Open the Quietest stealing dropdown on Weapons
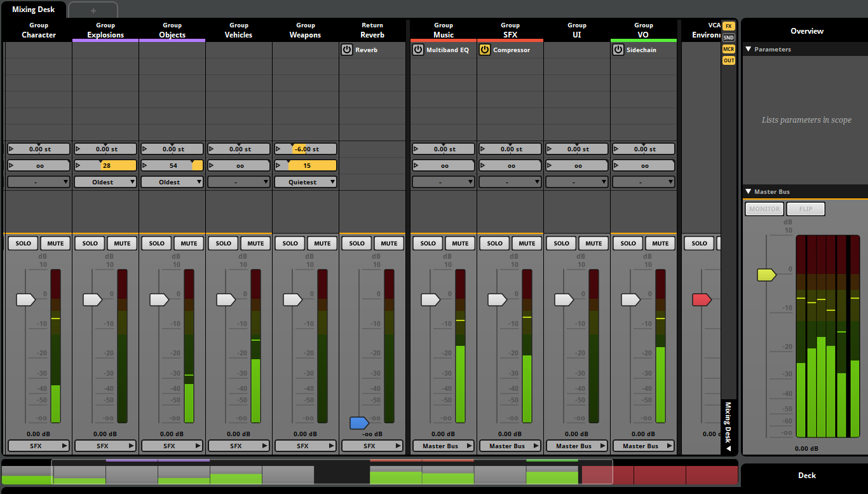This screenshot has height=494, width=868. pos(305,181)
